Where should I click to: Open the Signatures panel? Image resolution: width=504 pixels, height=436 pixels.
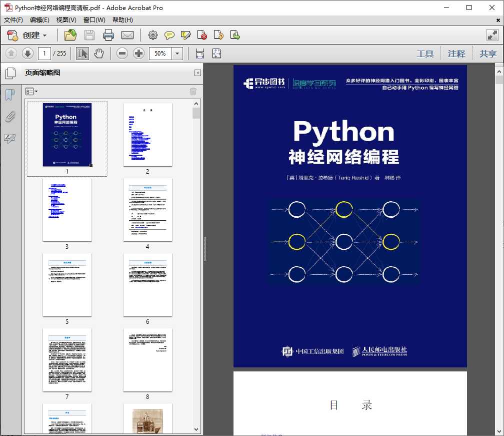click(10, 139)
